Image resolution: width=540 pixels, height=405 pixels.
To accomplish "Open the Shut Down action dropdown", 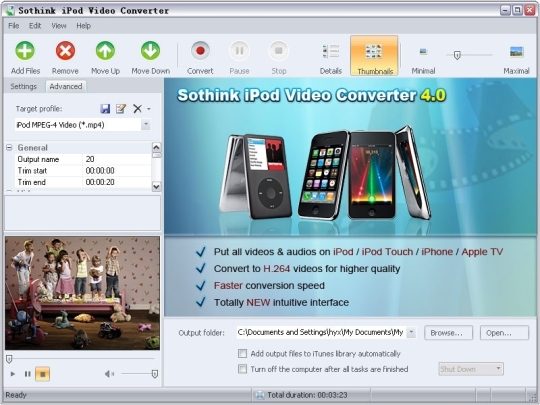I will point(498,369).
